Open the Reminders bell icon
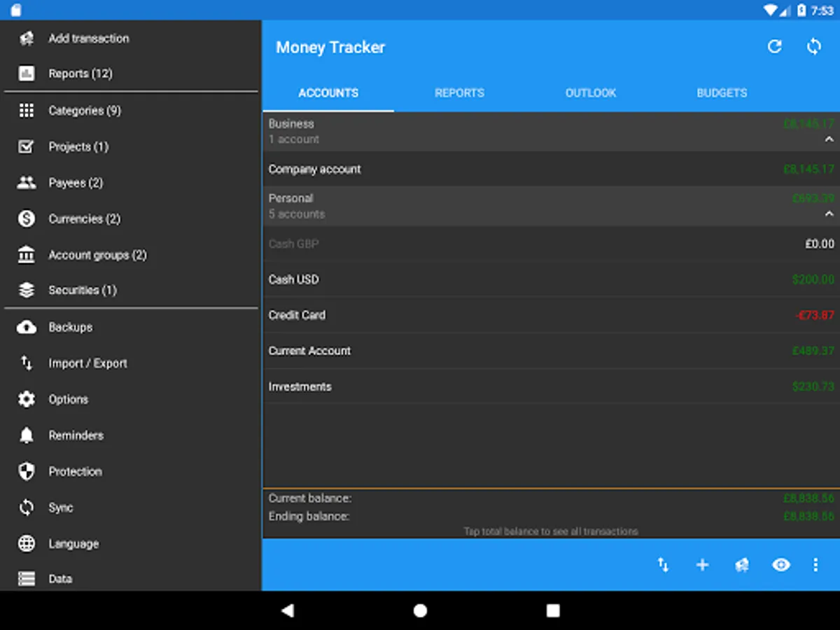This screenshot has width=840, height=630. point(27,435)
